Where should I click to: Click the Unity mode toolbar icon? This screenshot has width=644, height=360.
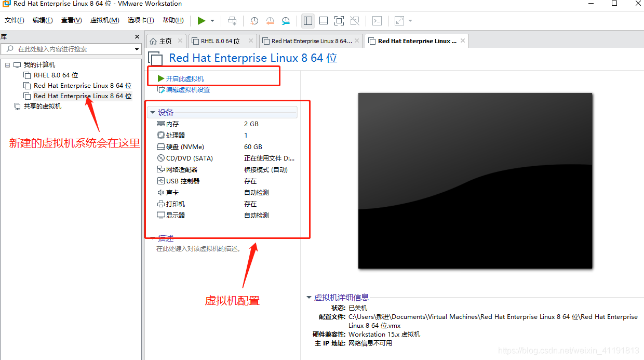[x=355, y=21]
